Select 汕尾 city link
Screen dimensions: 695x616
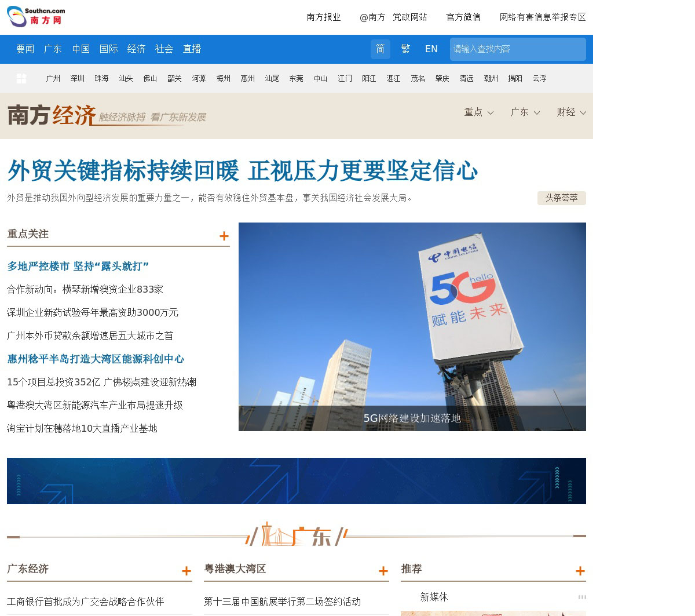tap(272, 78)
